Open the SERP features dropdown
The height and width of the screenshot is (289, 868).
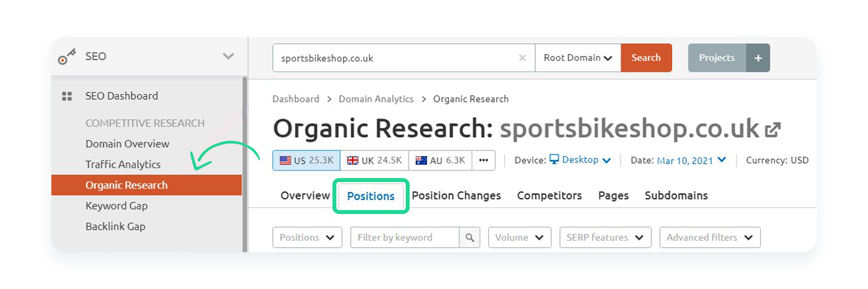[x=605, y=237]
